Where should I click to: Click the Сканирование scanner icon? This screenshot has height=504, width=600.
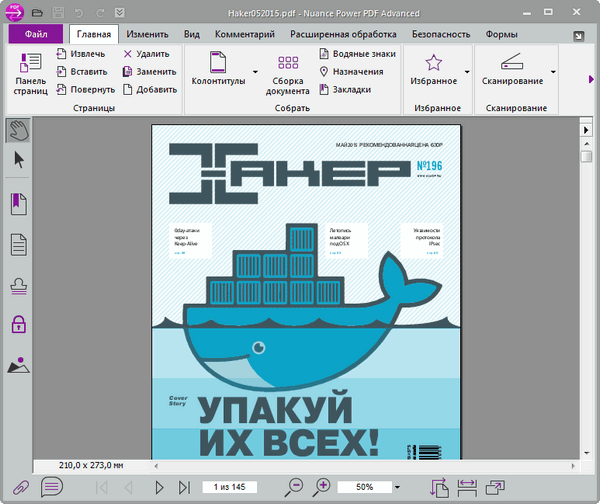(x=512, y=62)
